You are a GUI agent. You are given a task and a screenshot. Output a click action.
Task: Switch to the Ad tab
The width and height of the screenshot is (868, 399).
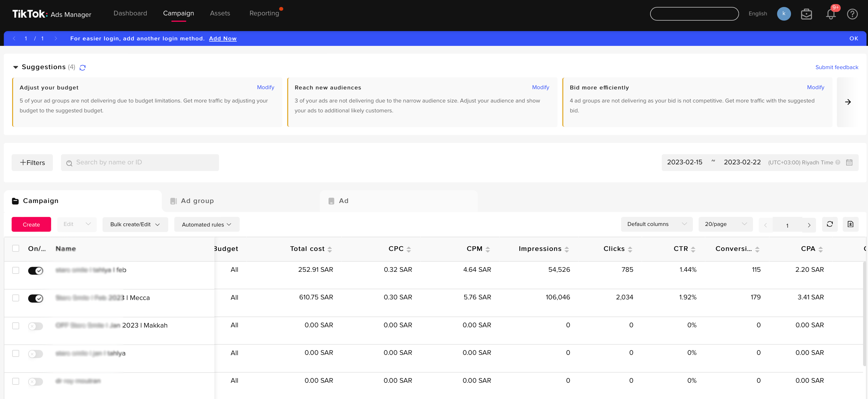[x=399, y=201]
